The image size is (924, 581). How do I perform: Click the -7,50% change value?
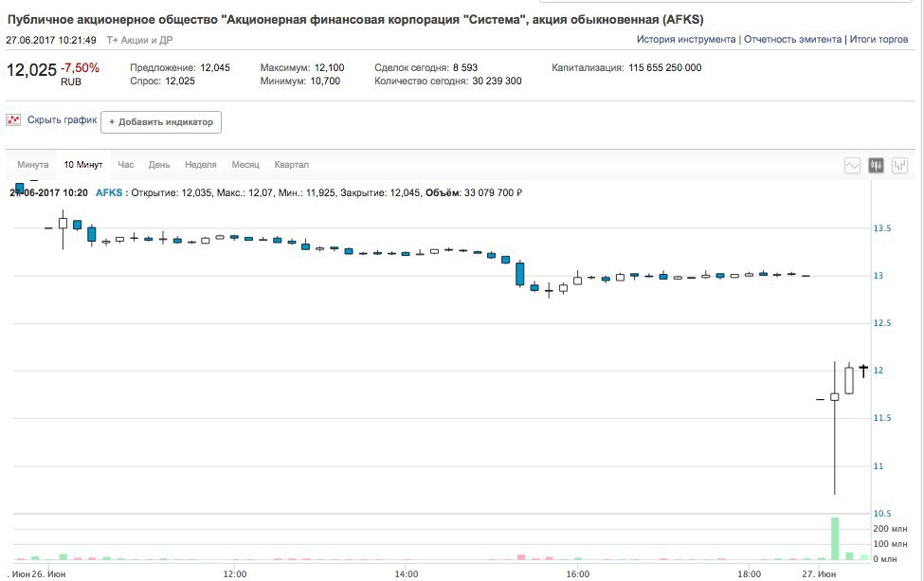81,67
